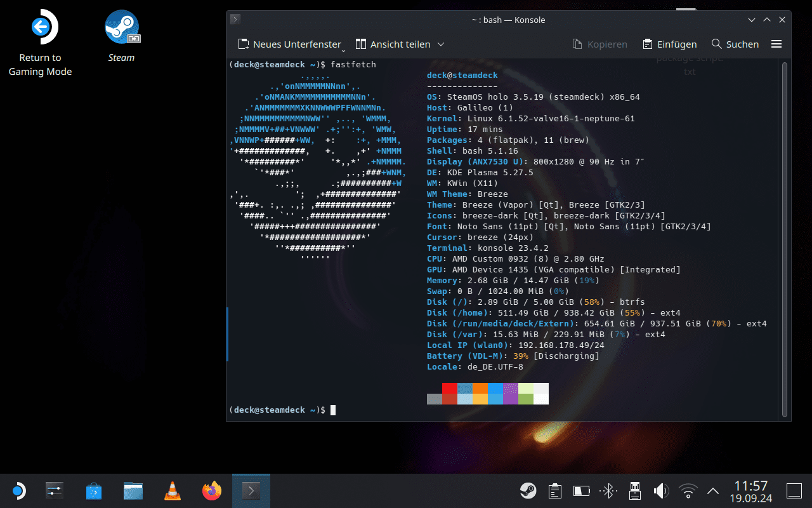Click the Einfügen paste button
812x508 pixels.
(669, 44)
